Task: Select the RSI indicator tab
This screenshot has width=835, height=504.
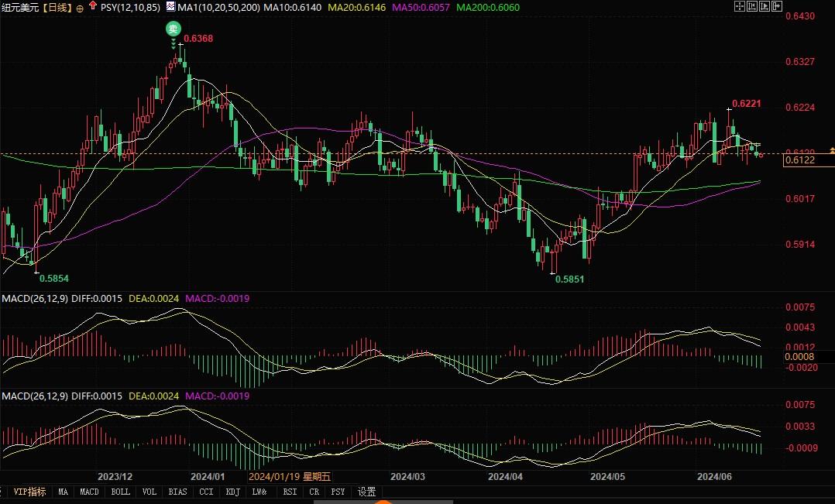Action: coord(290,492)
